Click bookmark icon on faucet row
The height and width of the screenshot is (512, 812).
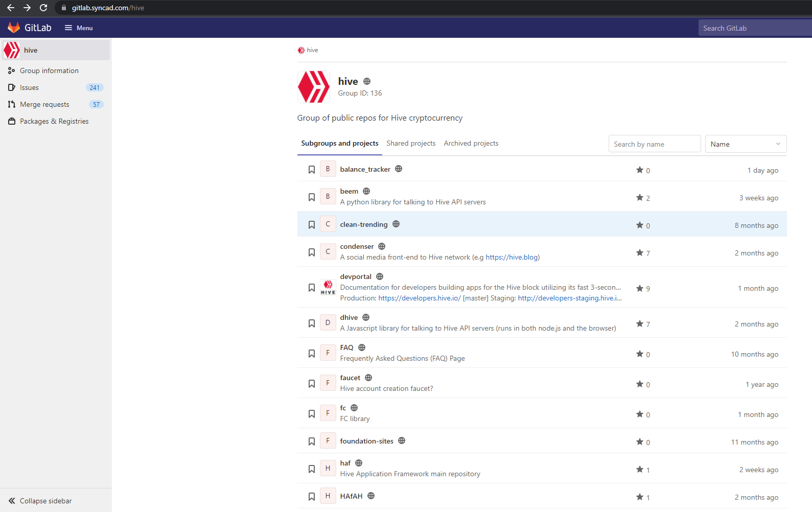click(312, 384)
